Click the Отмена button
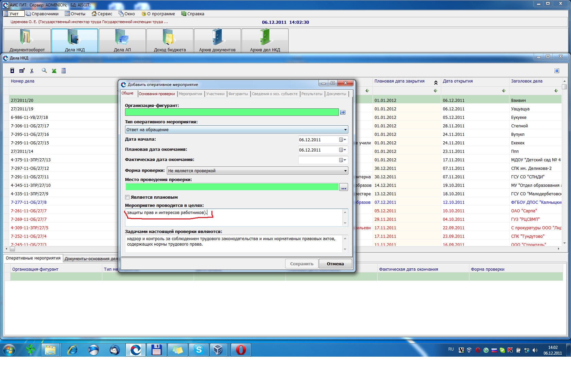This screenshot has height=392, width=571. 335,264
